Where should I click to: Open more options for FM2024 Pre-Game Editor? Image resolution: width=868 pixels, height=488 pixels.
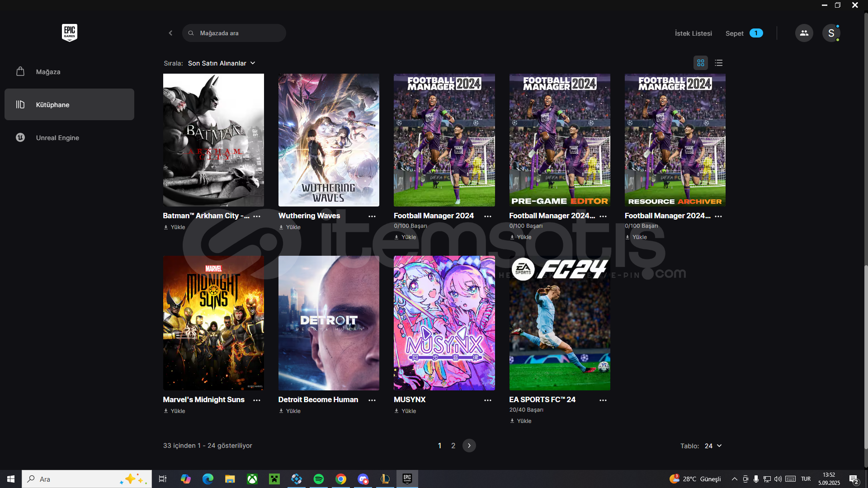point(603,216)
